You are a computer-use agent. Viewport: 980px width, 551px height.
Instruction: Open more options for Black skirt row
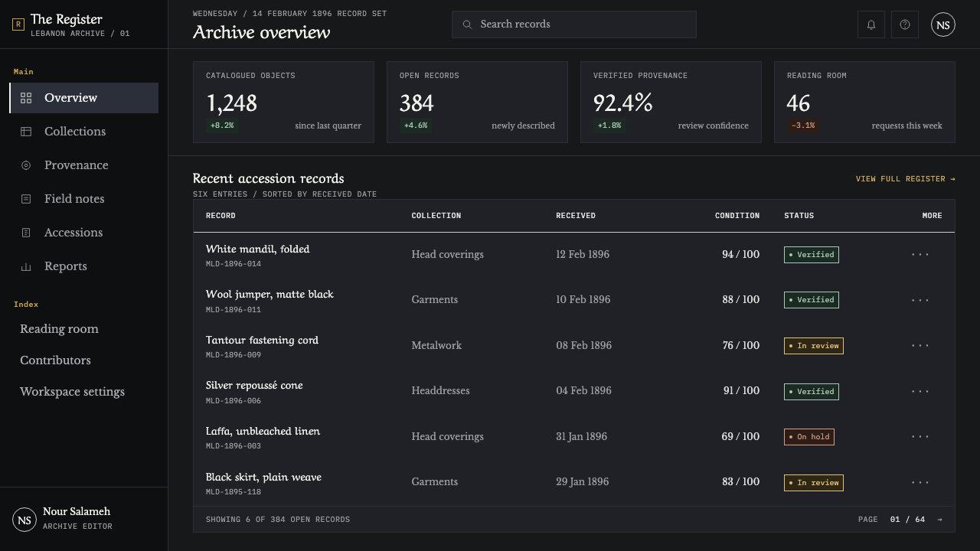coord(920,482)
